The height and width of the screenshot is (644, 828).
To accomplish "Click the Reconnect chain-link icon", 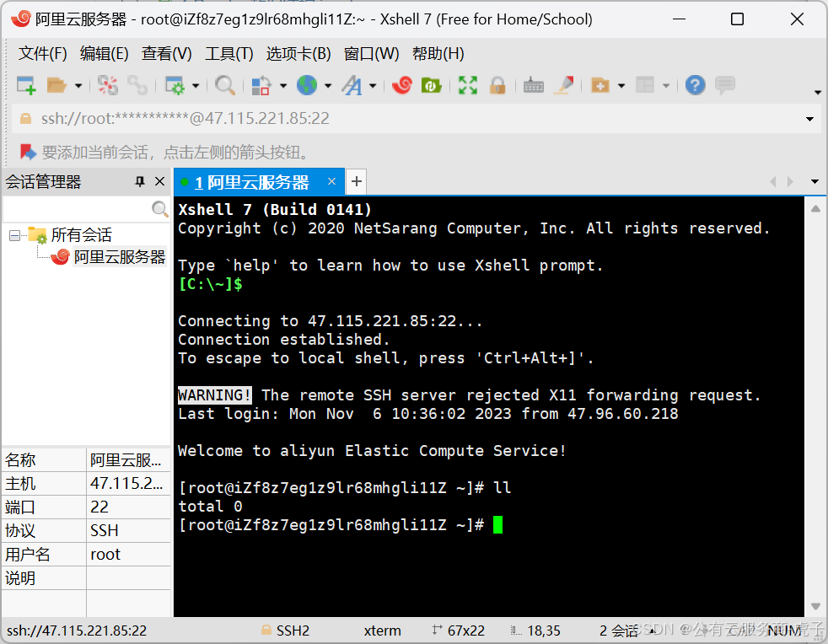I will coord(137,85).
